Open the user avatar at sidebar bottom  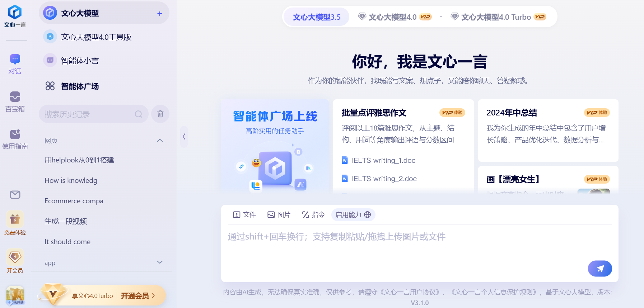click(15, 295)
